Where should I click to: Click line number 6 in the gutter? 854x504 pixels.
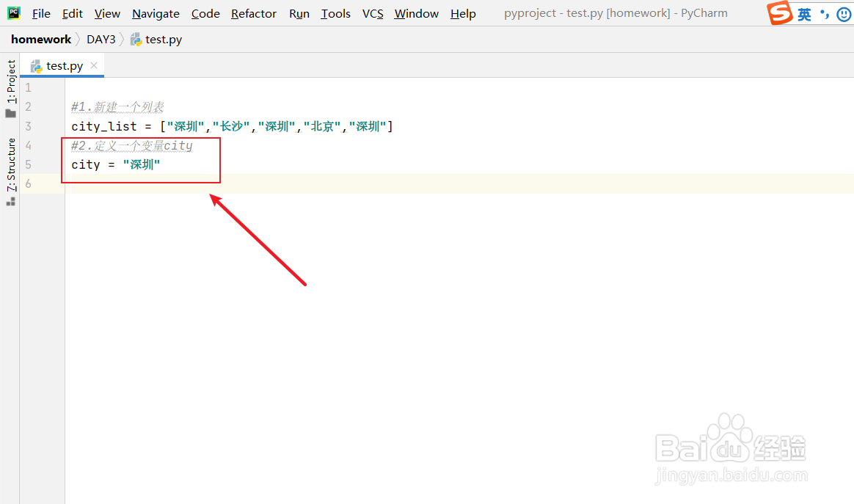[x=29, y=183]
